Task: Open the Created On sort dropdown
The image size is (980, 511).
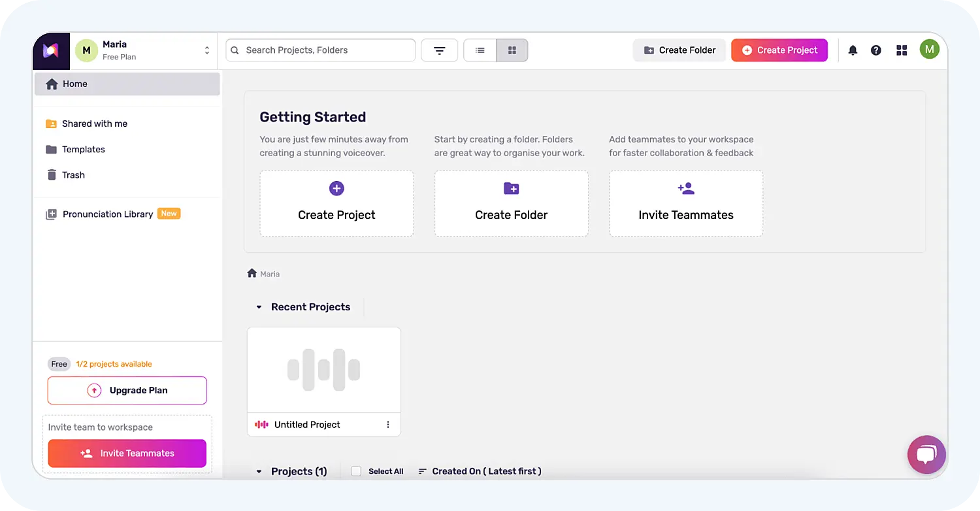Action: click(x=480, y=471)
